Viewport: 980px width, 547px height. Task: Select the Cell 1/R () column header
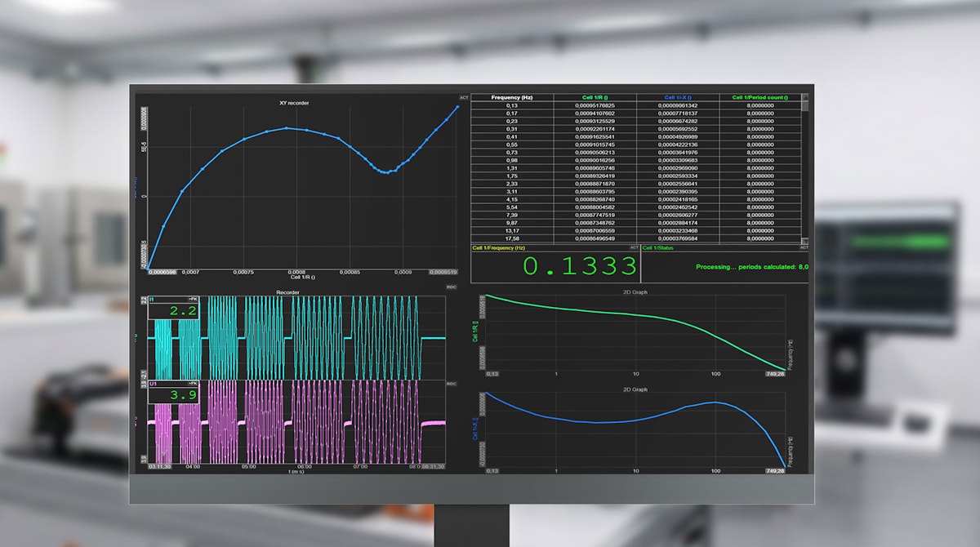[595, 97]
